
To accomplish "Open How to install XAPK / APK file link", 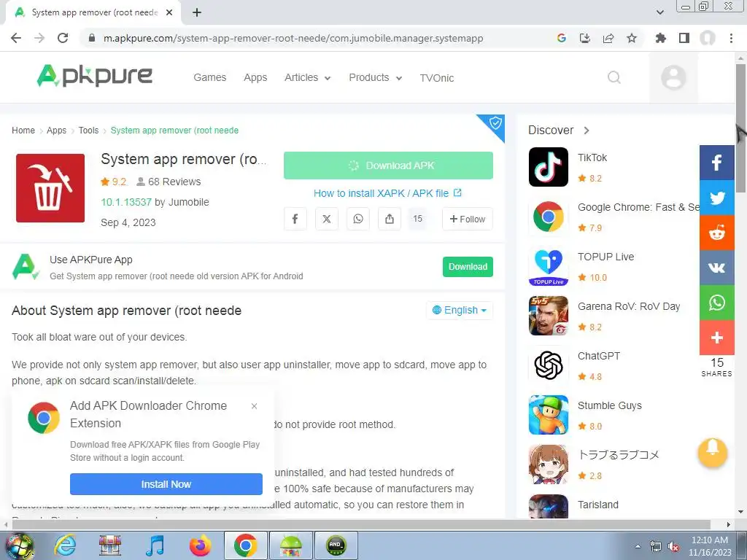I will [387, 193].
